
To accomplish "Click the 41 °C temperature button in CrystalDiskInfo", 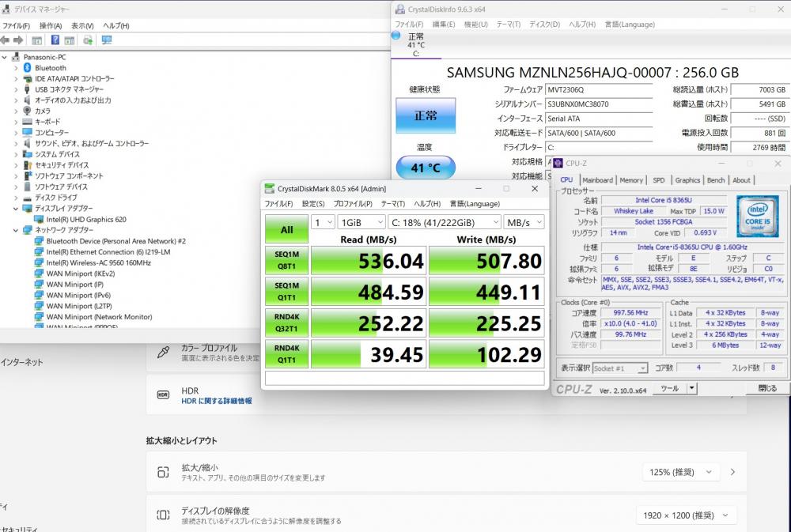I will point(426,168).
